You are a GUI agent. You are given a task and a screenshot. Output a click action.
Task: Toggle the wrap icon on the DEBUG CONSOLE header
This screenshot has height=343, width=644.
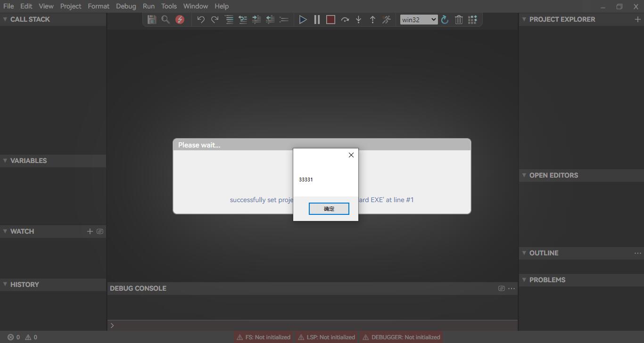click(501, 288)
